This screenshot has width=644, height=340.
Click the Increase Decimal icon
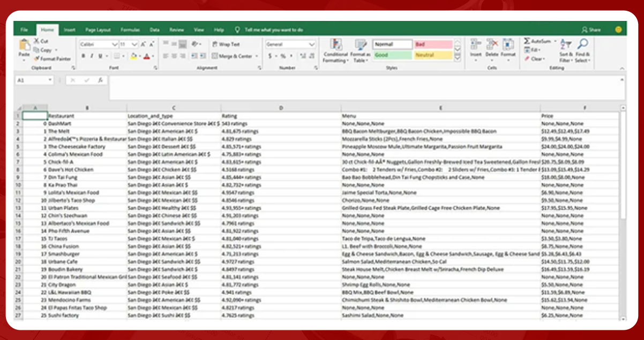coord(302,55)
